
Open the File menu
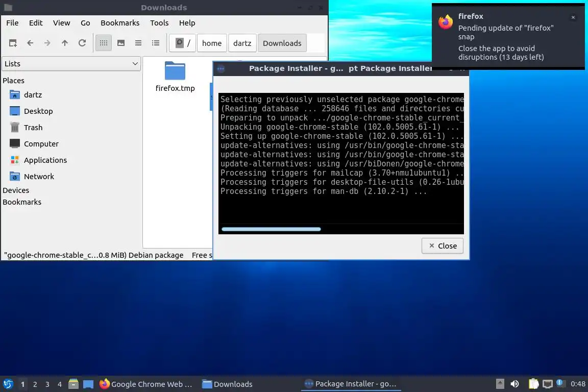pyautogui.click(x=12, y=23)
